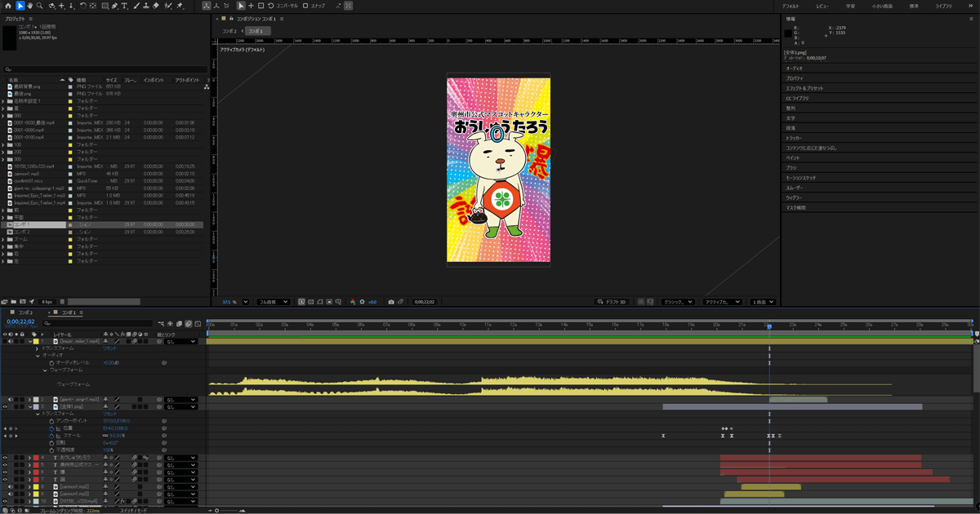Enable the スナップ (Snap) checkbox
This screenshot has height=514, width=980.
305,6
